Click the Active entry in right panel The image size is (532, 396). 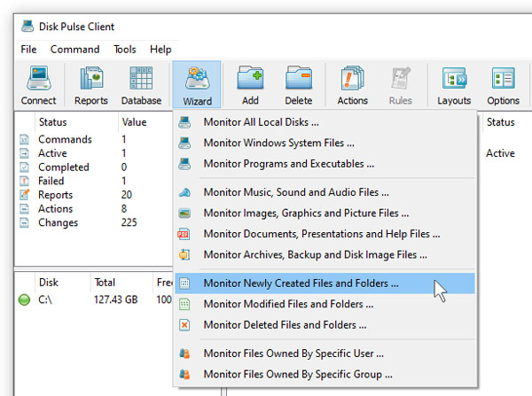pos(500,153)
